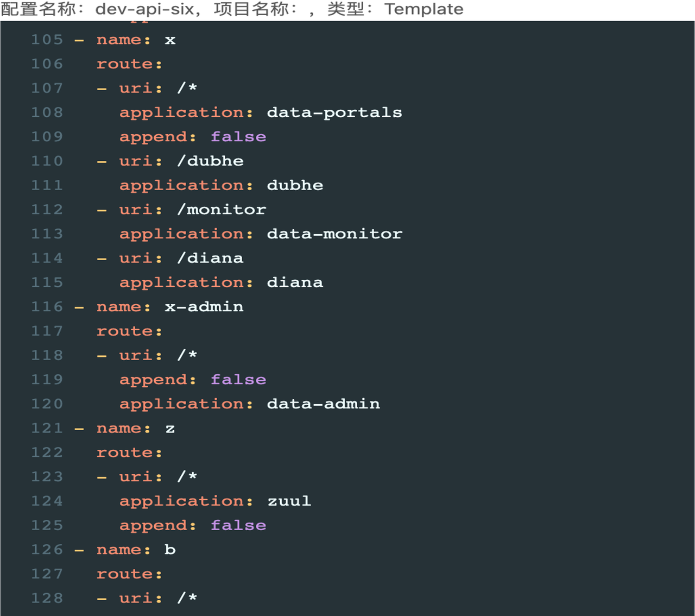Click the 'data-admin' application value
The image size is (695, 616).
[x=323, y=404]
